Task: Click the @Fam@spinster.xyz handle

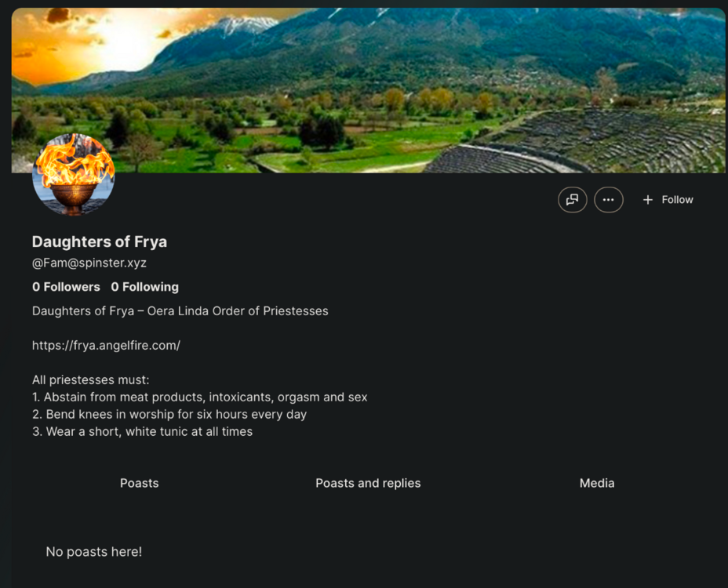Action: [89, 263]
